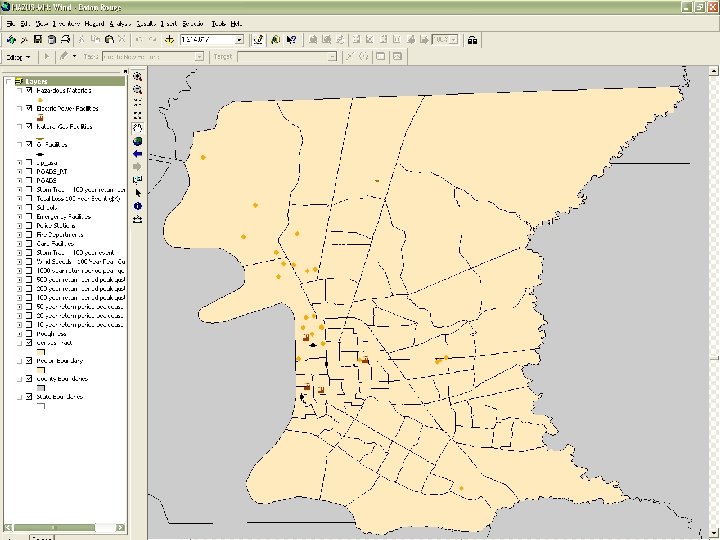Select the Zoom In tool

[x=137, y=76]
